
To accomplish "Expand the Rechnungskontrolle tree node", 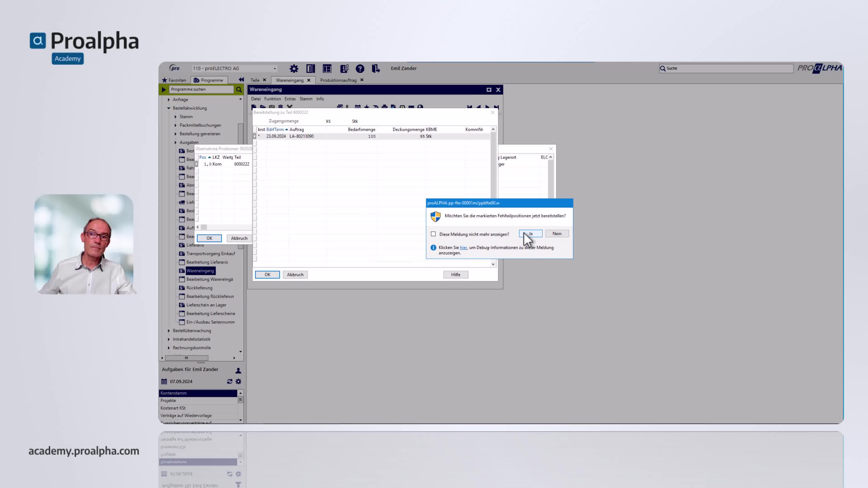I will click(x=169, y=348).
